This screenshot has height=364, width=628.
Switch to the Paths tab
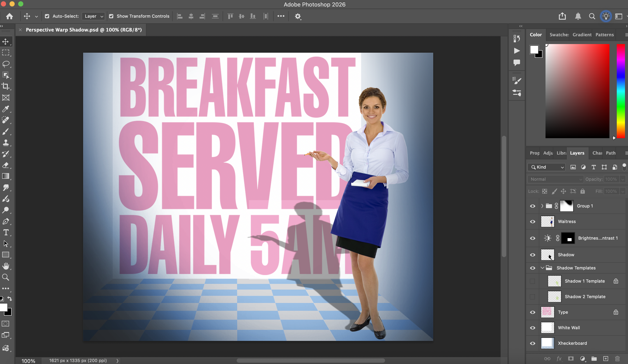(x=611, y=153)
